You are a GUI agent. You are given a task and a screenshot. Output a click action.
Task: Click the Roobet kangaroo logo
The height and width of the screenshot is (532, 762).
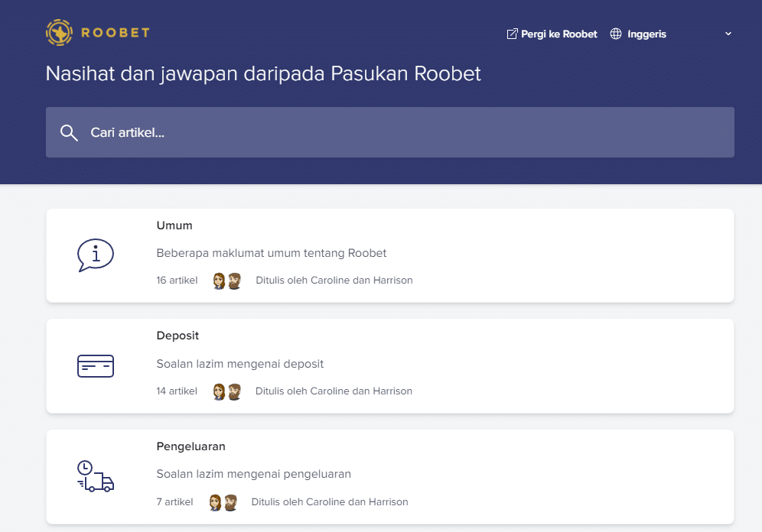pyautogui.click(x=59, y=33)
